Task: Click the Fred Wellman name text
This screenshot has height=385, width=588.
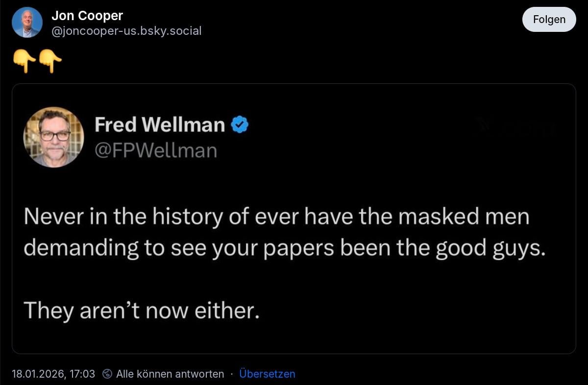Action: 160,125
